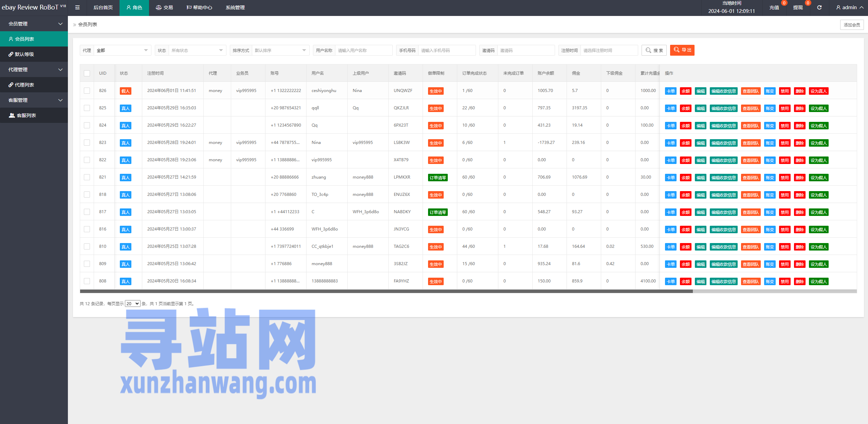868x424 pixels.
Task: Click the table horizontal scrollbar
Action: point(386,291)
